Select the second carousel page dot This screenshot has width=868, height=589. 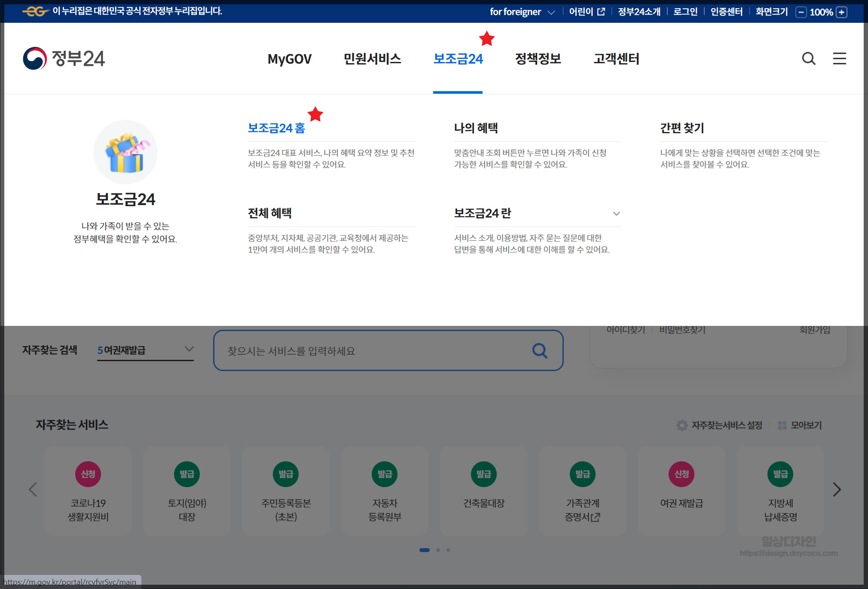tap(438, 550)
